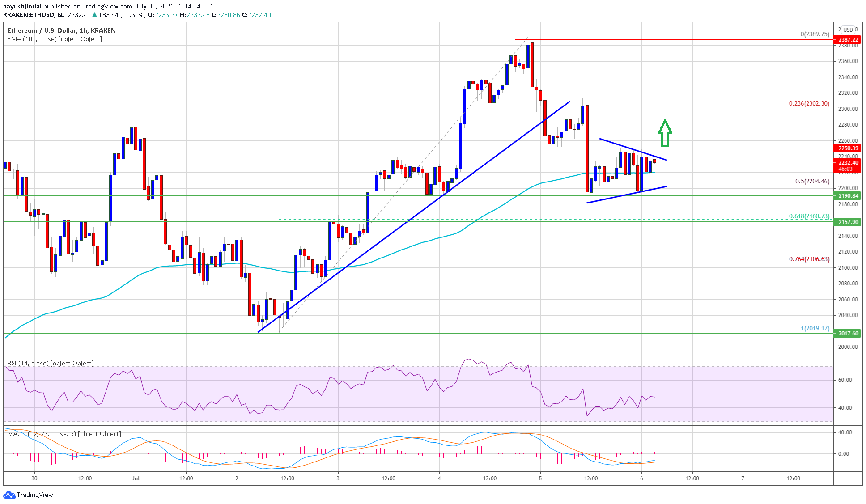The height and width of the screenshot is (504, 866).
Task: Open the USD currency selector
Action: [x=848, y=30]
